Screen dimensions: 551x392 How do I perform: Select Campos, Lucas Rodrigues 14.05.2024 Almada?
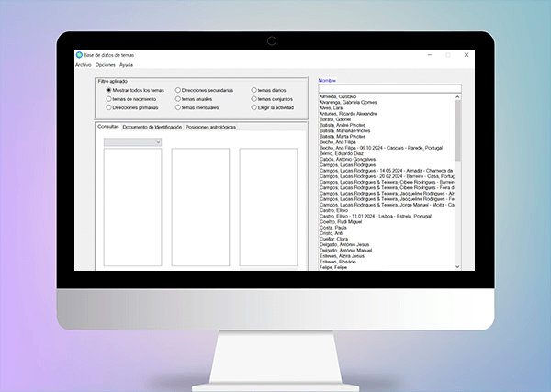[387, 171]
